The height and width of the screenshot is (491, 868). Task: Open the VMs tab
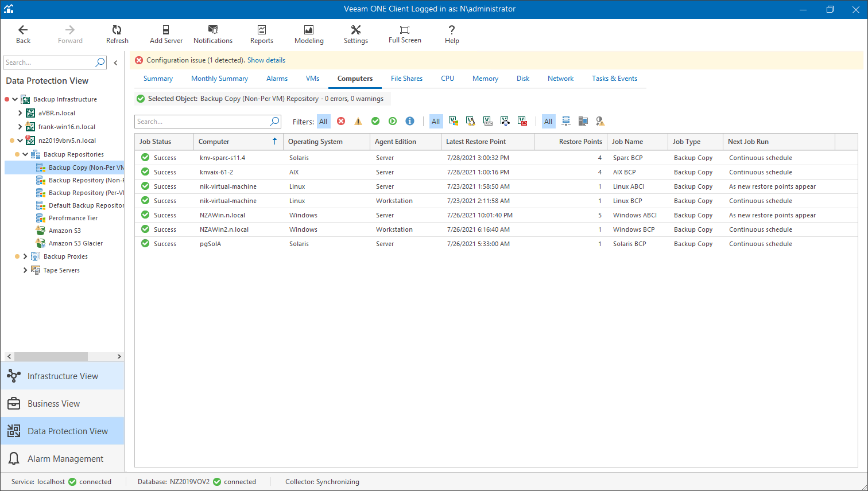pos(313,79)
